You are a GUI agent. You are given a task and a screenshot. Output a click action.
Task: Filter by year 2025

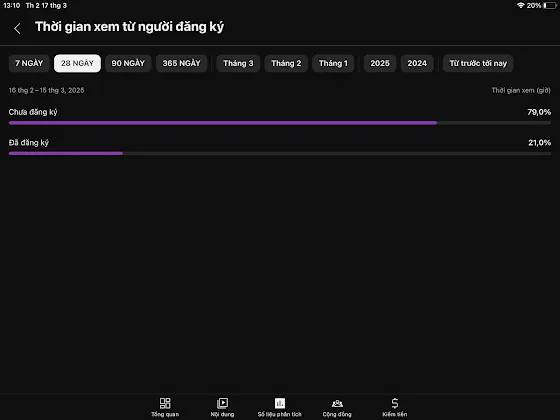coord(380,63)
